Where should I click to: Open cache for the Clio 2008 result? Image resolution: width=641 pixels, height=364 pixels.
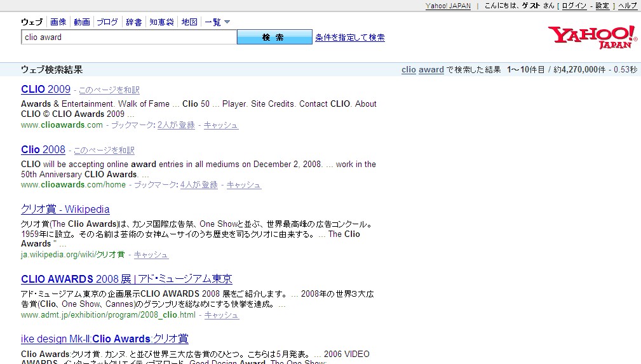[x=244, y=185]
